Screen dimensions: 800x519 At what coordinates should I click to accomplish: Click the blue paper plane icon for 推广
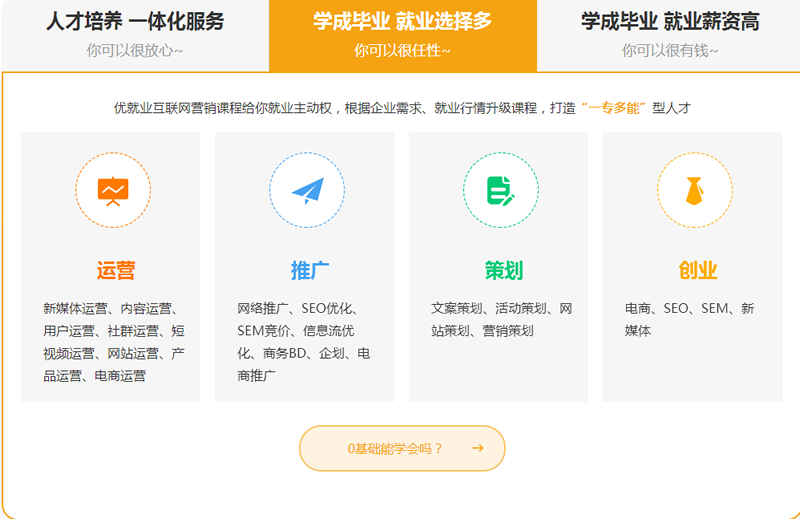[306, 190]
